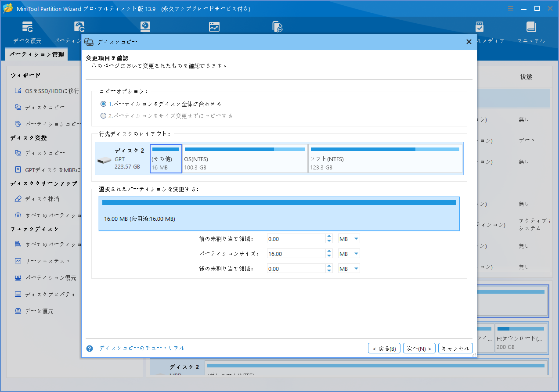The image size is (559, 392).
Task: Click ブート status cell in main window
Action: [527, 140]
